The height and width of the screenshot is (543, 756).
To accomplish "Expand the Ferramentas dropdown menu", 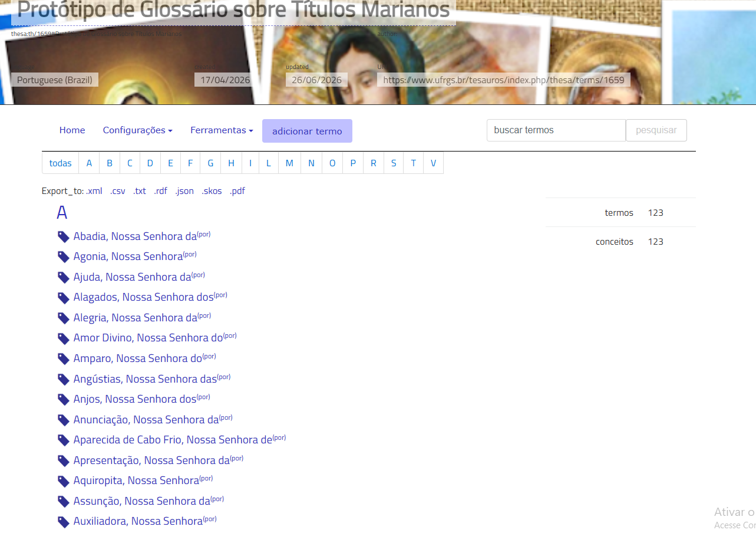I will 222,130.
